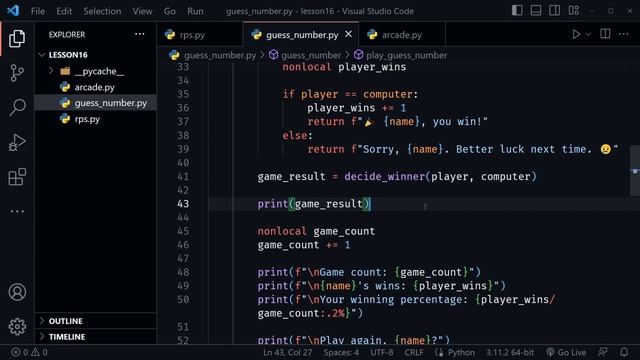Open the Edit menu

point(64,11)
